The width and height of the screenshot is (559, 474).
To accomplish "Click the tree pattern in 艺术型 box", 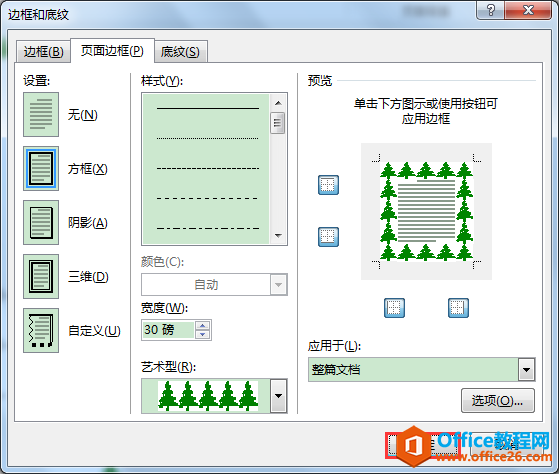I will pos(208,396).
